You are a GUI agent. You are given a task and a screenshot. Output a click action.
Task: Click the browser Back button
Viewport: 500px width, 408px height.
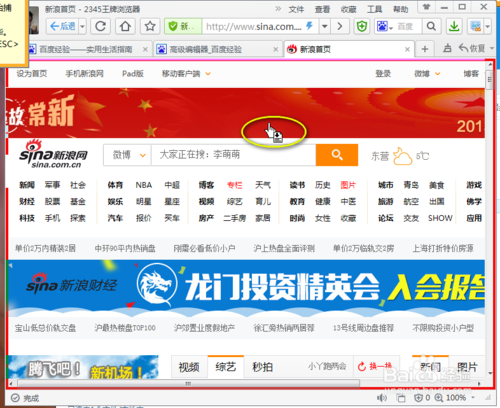click(x=62, y=26)
